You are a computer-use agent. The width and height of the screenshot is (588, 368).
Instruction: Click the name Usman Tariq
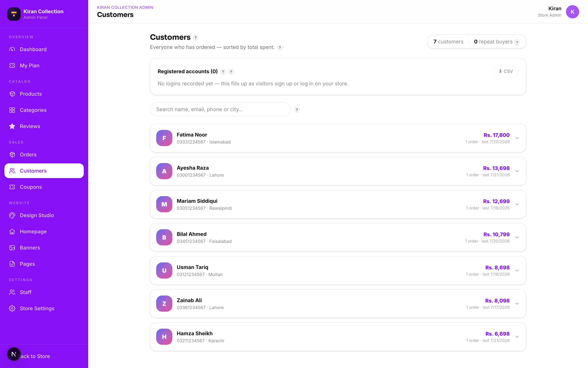pos(192,267)
